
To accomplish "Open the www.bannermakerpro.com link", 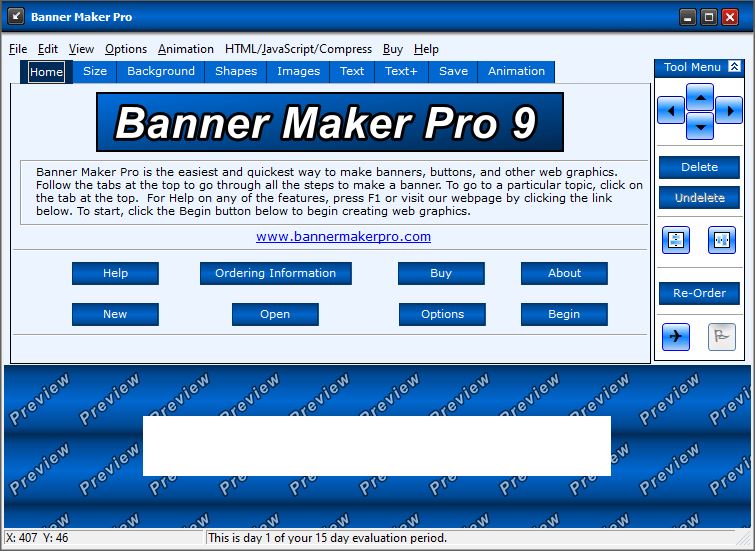I will pos(343,236).
